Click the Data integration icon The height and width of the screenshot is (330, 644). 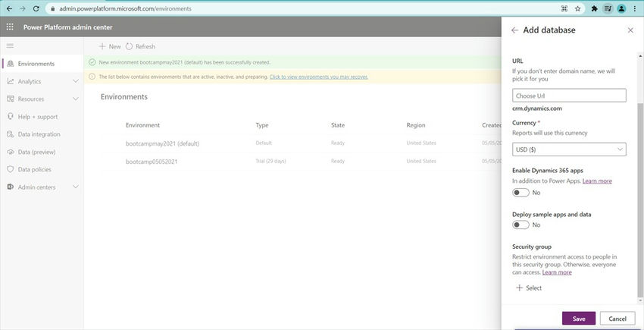point(11,134)
